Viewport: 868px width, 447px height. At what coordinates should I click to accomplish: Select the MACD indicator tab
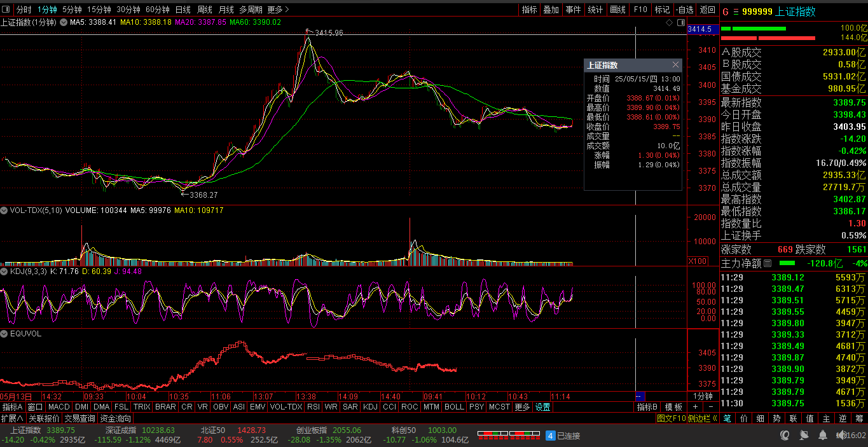59,407
